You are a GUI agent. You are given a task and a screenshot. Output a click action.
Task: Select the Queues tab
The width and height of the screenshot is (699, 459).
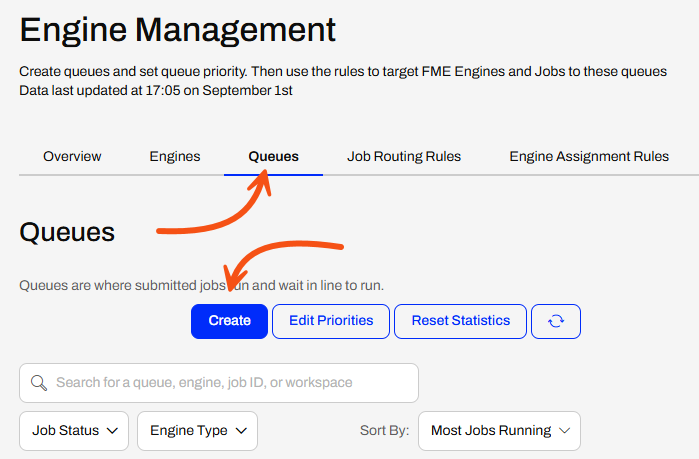tap(273, 156)
